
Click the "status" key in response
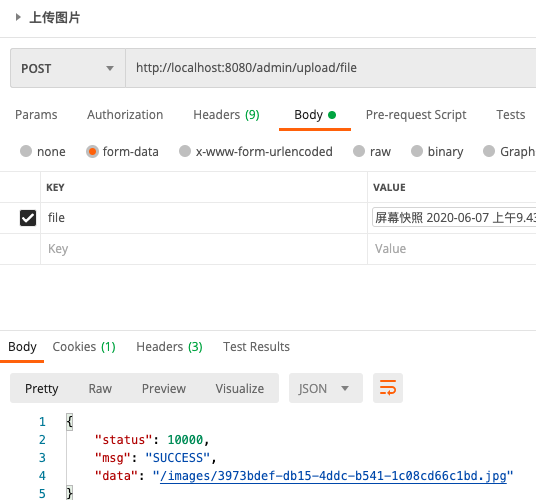coord(123,440)
